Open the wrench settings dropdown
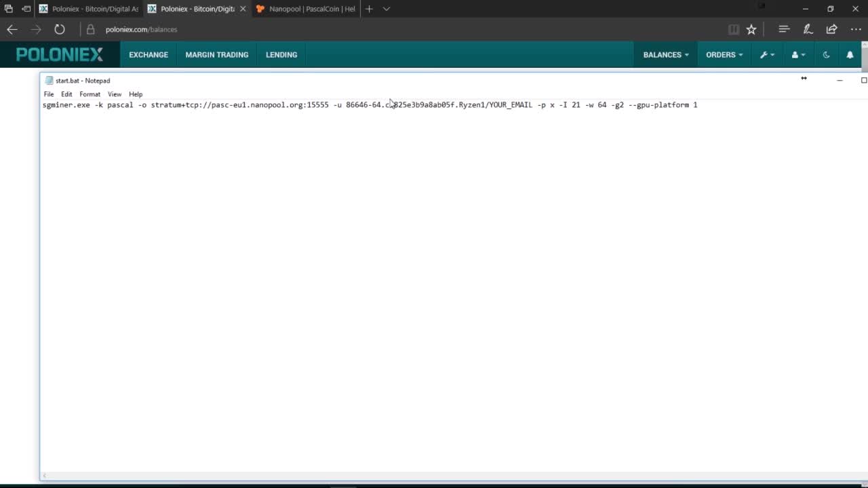The height and width of the screenshot is (488, 868). [767, 55]
